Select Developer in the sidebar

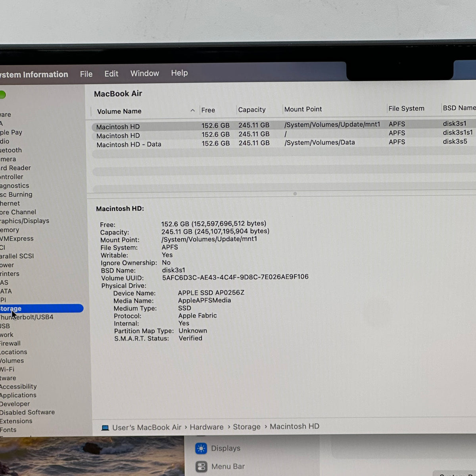coord(15,404)
